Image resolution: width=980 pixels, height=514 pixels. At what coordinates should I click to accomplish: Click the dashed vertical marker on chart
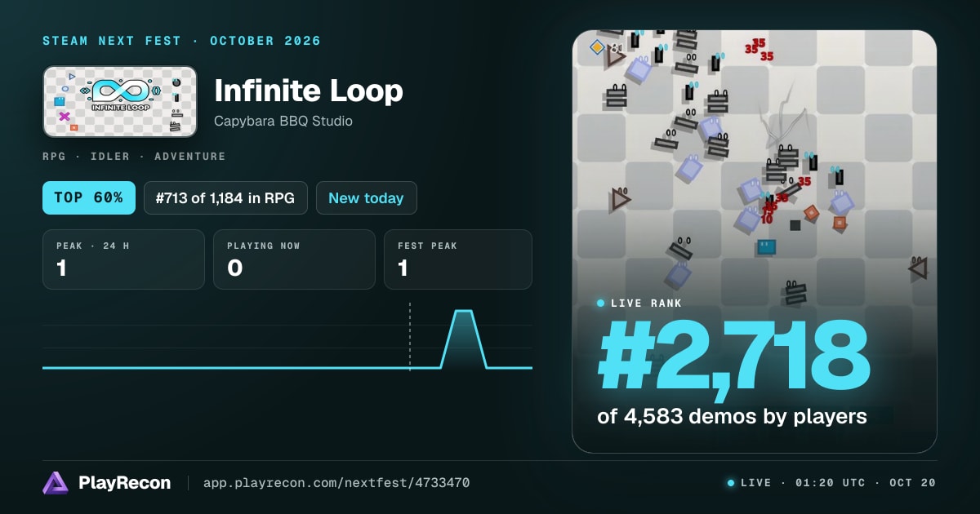coord(410,335)
